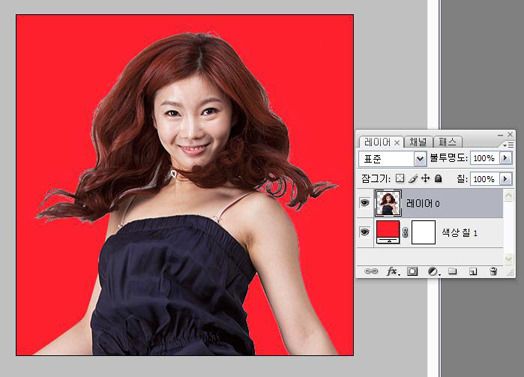Open the 패스 (Paths) tab
This screenshot has width=524, height=377.
(x=447, y=142)
